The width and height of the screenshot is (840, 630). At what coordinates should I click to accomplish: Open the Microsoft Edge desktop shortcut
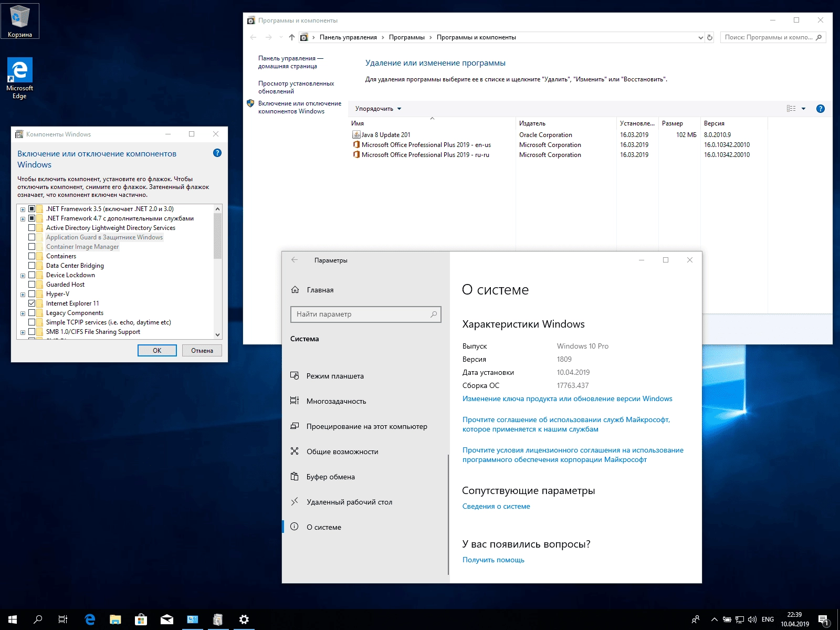[x=19, y=78]
